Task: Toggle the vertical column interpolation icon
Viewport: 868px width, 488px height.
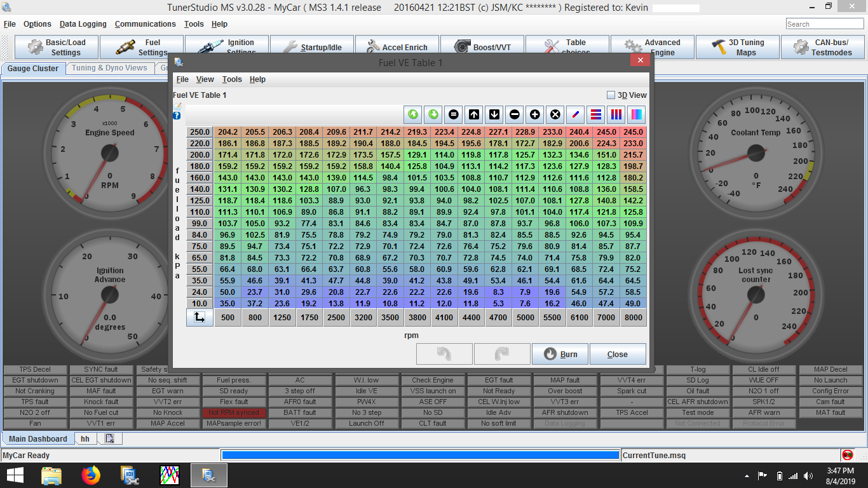Action: (618, 114)
